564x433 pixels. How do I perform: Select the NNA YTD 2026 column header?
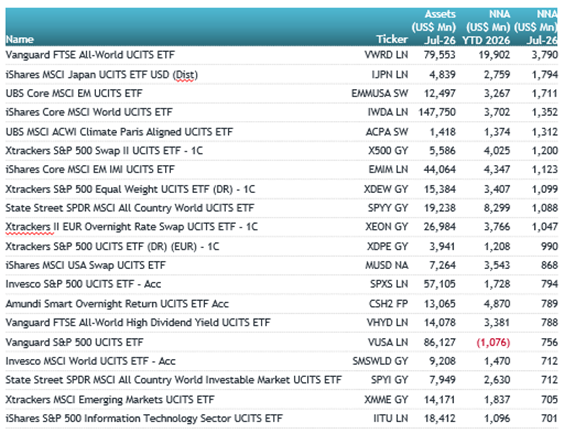486,27
